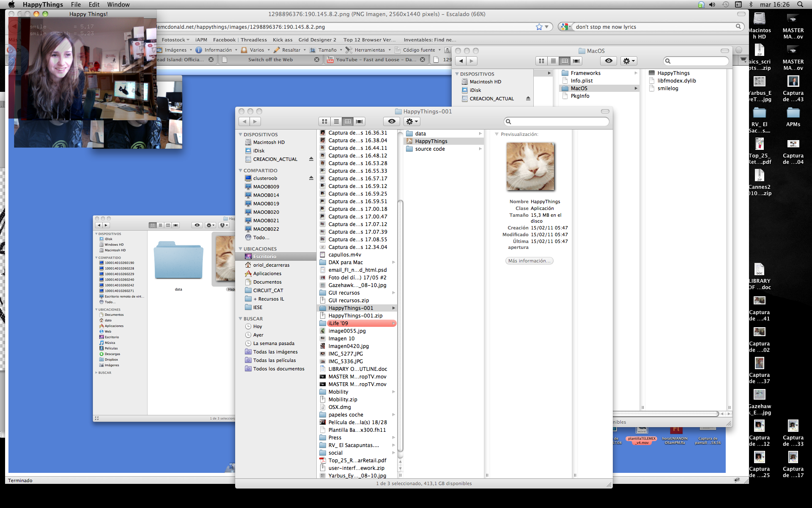Viewport: 812px width, 508px height.
Task: Click the bookmark star in browser address bar
Action: [539, 27]
